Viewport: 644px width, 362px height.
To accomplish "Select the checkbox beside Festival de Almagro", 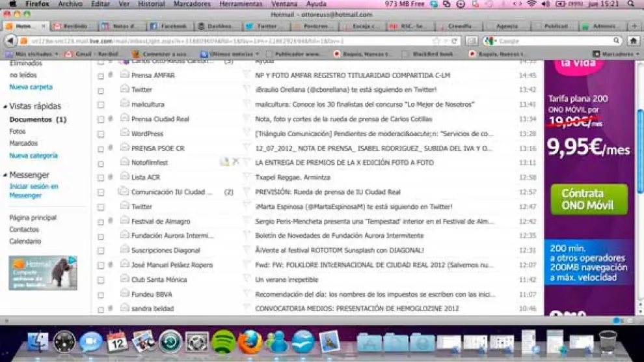I will point(101,222).
